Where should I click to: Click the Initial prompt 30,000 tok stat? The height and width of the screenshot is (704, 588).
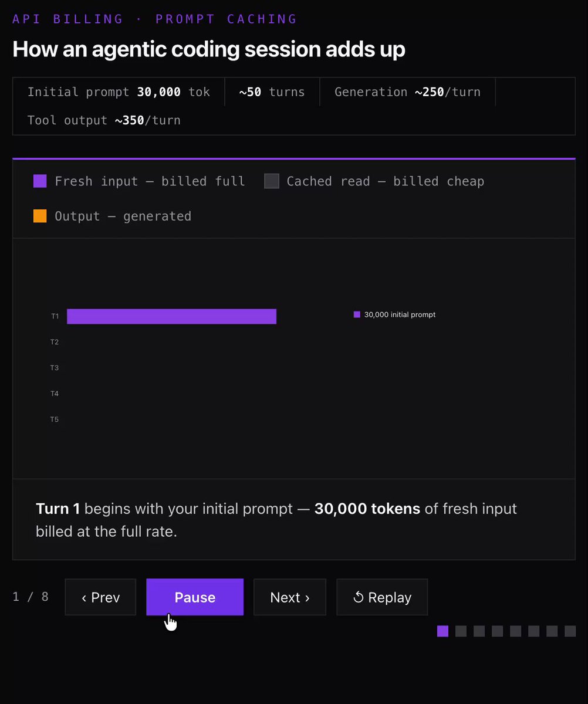tap(119, 92)
